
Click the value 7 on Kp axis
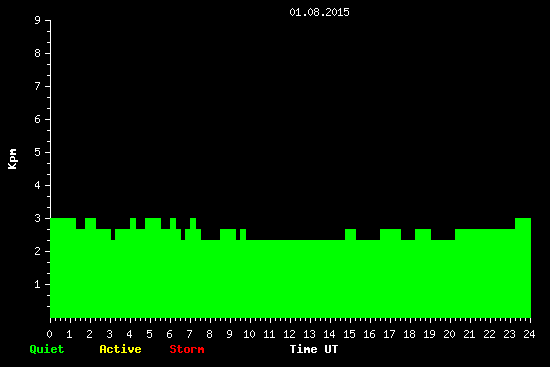37,86
